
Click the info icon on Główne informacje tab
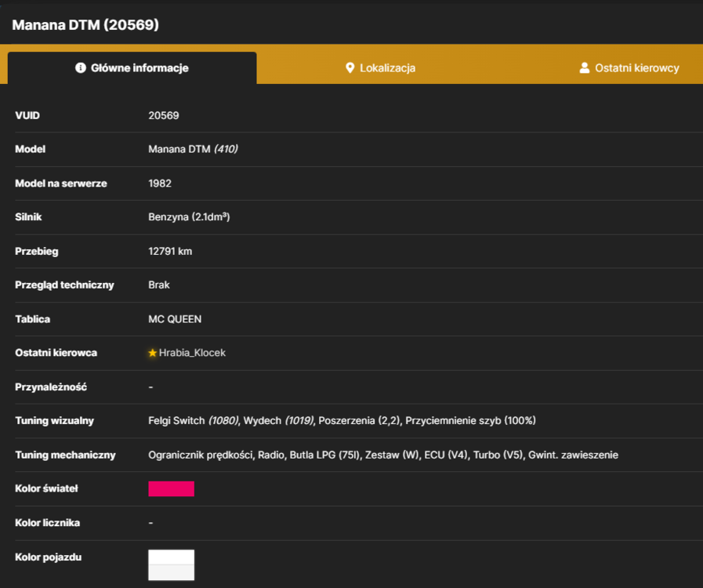pos(81,67)
